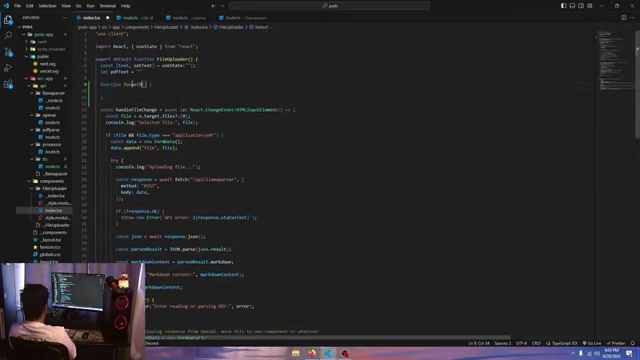Open the Extensions view icon
This screenshot has height=360, width=640.
tap(8, 84)
